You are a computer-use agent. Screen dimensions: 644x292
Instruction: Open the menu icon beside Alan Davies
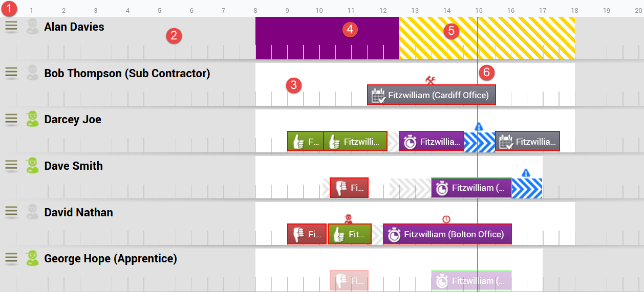(11, 26)
